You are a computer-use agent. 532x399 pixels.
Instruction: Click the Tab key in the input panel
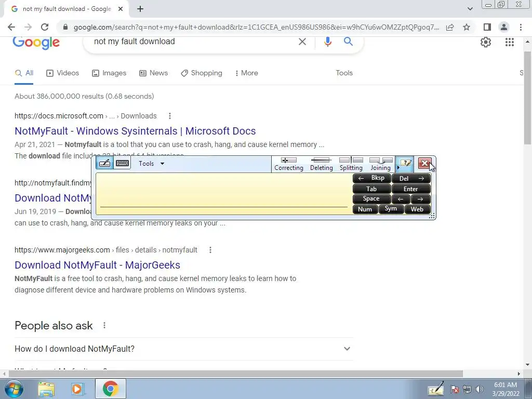click(372, 189)
